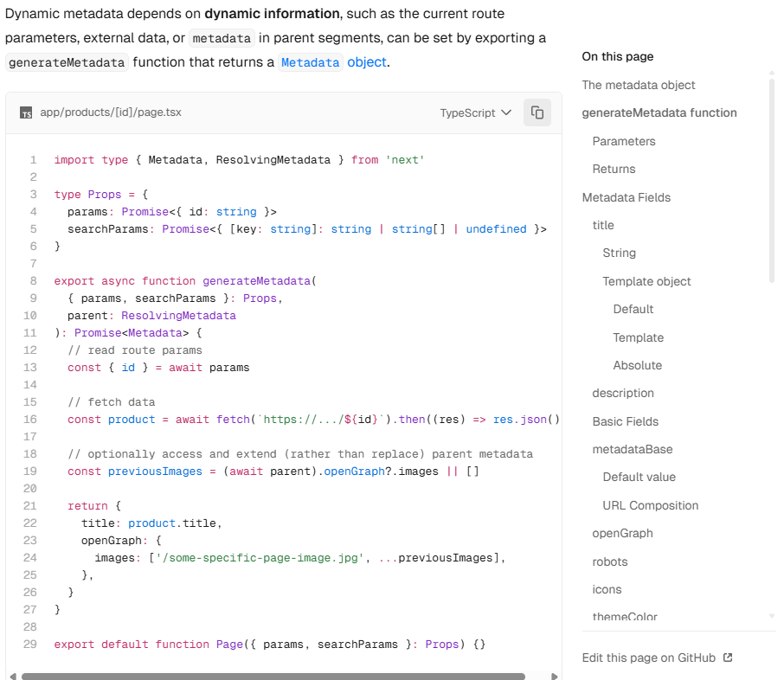Open the 'Metadata Fields' section
Image resolution: width=784 pixels, height=680 pixels.
coord(627,197)
